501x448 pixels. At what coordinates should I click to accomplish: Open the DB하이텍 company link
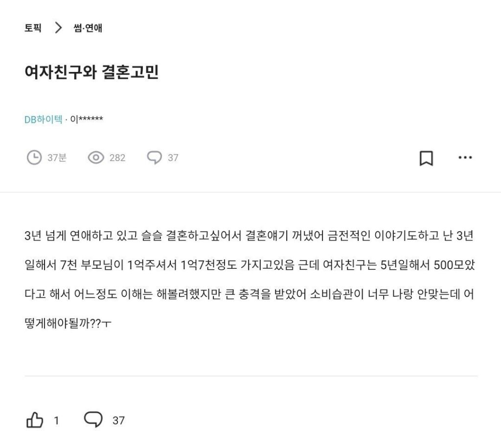pos(43,119)
